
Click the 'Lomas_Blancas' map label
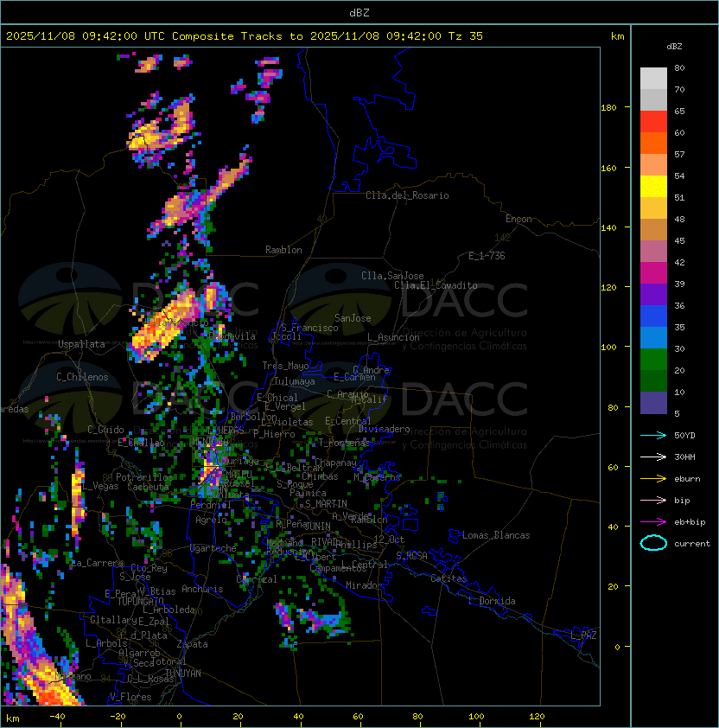pyautogui.click(x=496, y=535)
